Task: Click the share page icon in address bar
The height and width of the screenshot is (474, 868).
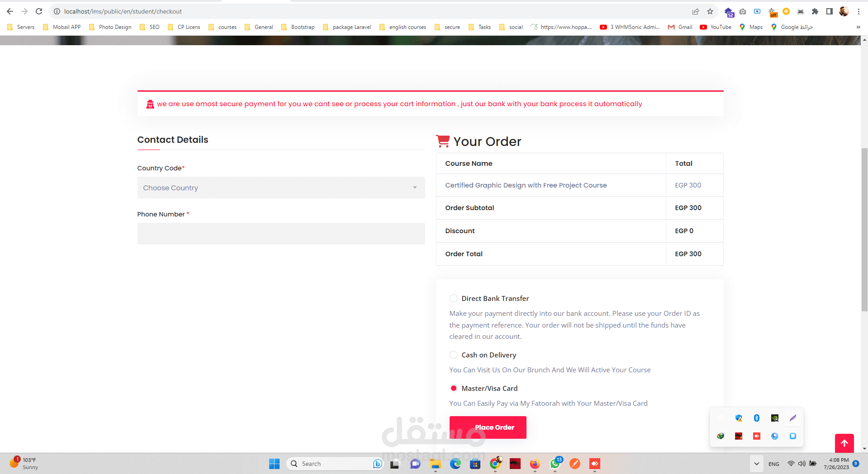Action: 696,11
